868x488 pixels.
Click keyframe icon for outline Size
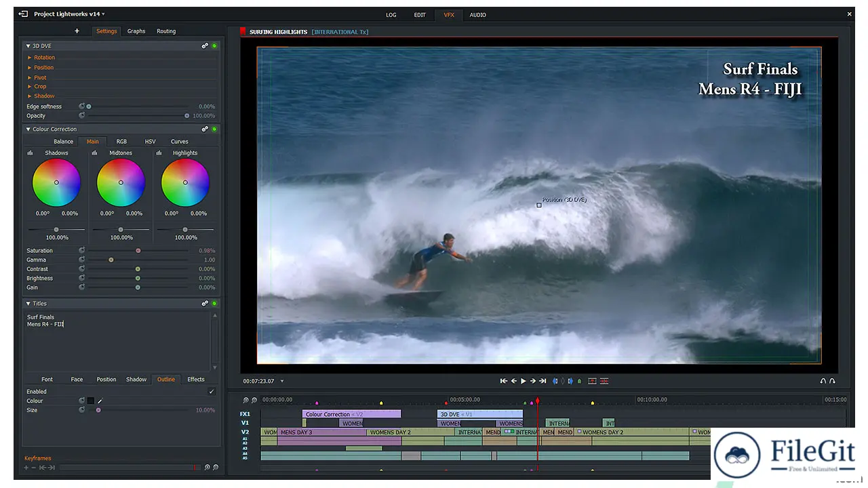pos(82,410)
